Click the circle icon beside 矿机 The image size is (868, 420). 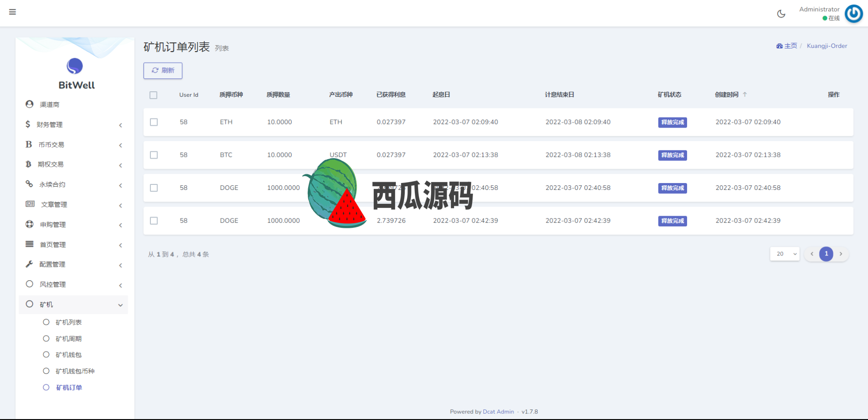point(30,304)
